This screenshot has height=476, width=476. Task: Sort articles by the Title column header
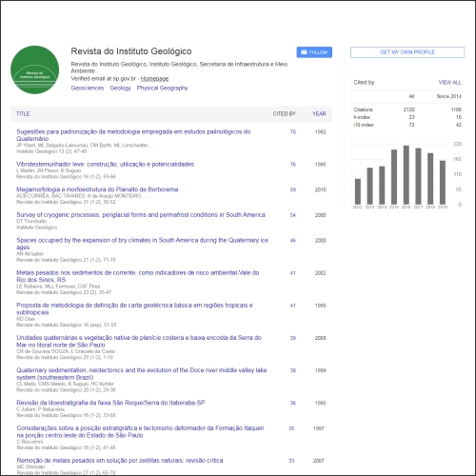[23, 114]
